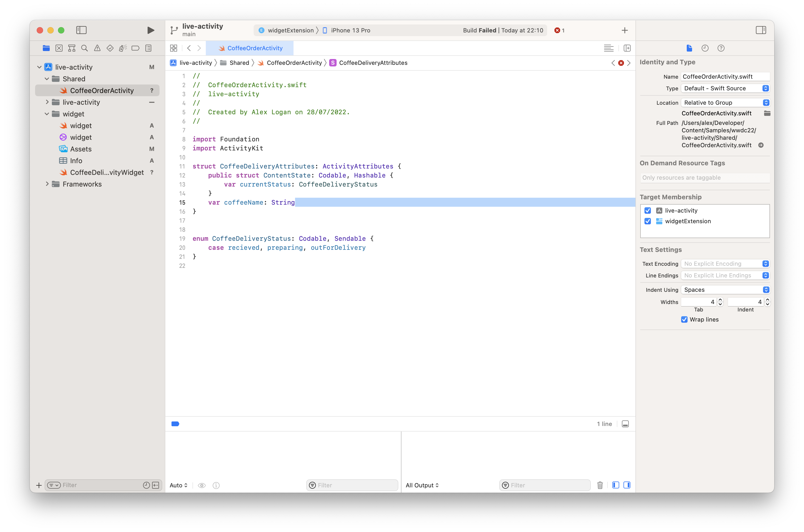Click the Run build play button
The width and height of the screenshot is (804, 532).
(151, 30)
